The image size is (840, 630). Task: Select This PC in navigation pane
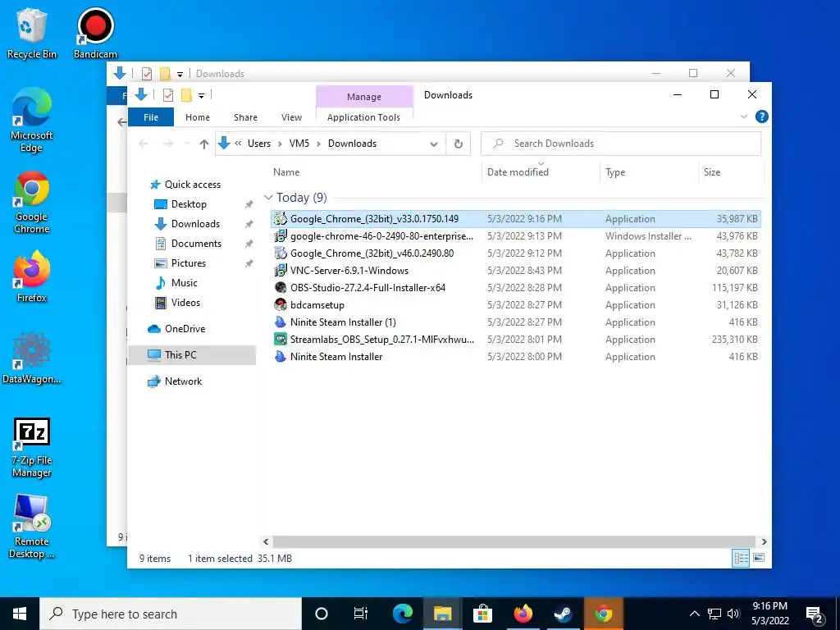[x=192, y=354]
